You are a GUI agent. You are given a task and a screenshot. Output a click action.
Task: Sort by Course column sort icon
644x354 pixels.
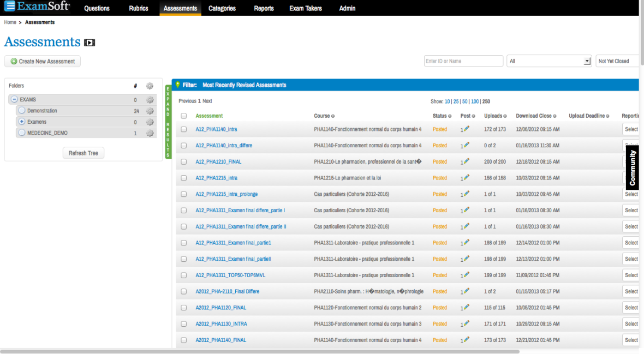coord(333,116)
